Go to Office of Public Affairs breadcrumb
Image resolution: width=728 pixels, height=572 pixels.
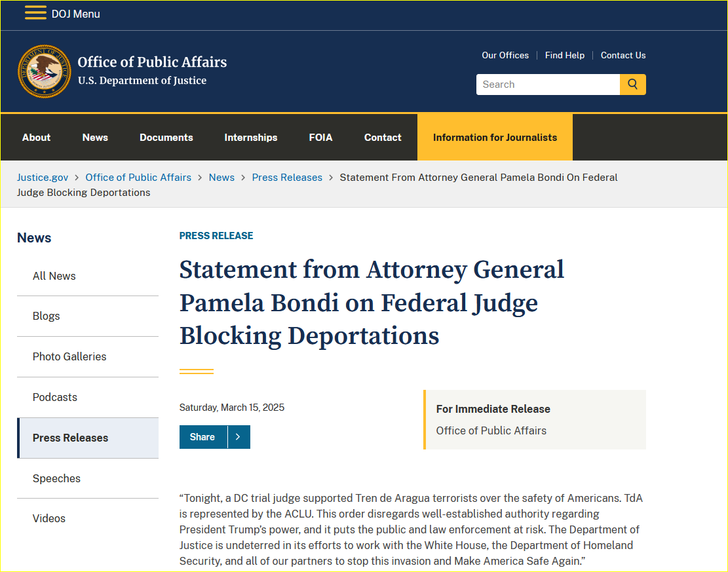[x=138, y=178]
